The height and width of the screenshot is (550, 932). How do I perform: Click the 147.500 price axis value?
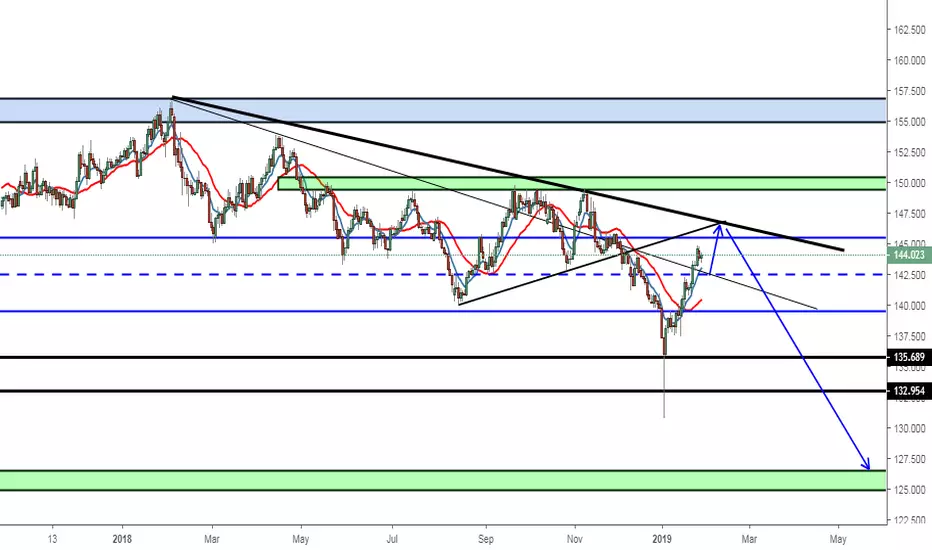tap(909, 213)
